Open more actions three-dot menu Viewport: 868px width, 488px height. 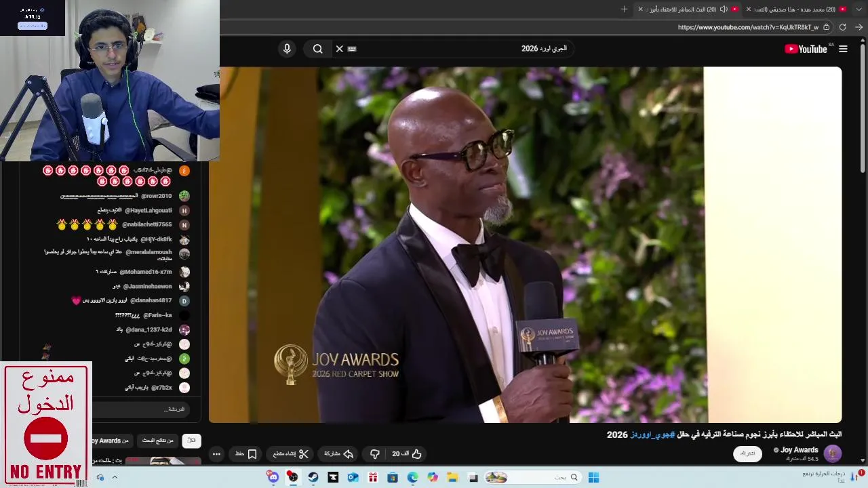216,454
